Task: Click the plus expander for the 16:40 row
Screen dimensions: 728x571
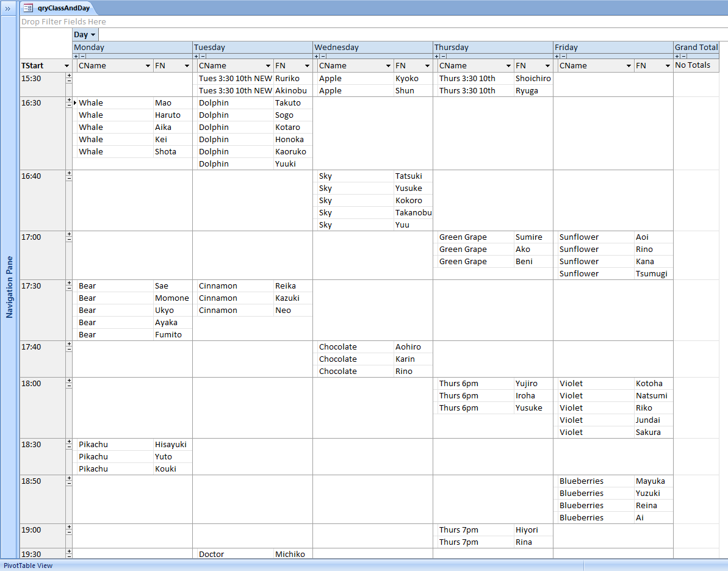Action: (69, 173)
